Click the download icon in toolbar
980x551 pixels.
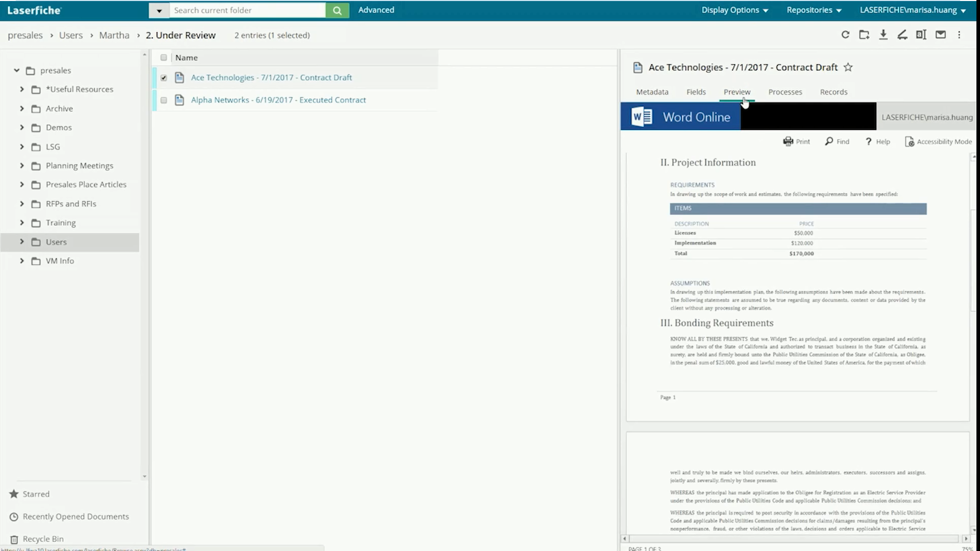(883, 35)
